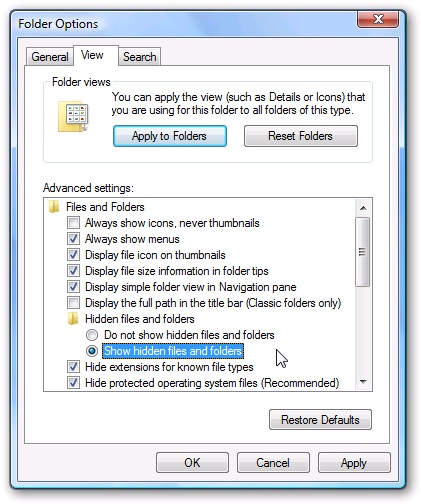Select Show hidden files and folders radio
The width and height of the screenshot is (421, 504).
point(92,351)
